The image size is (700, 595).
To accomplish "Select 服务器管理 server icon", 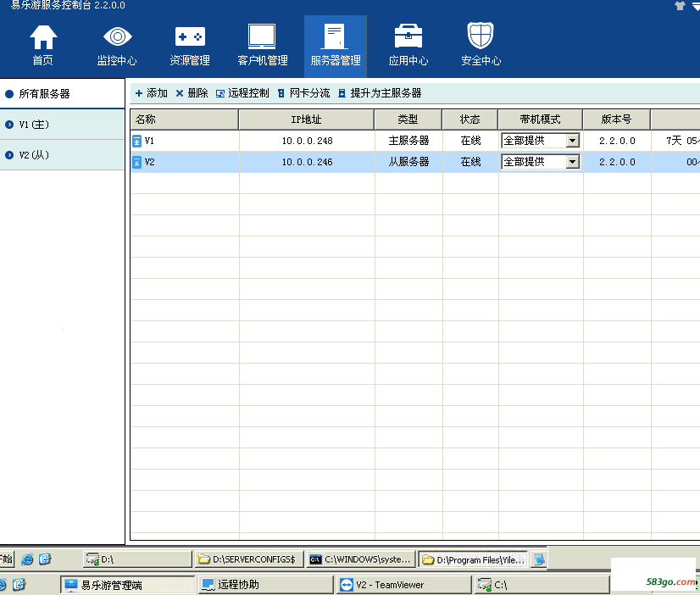I will [x=335, y=36].
